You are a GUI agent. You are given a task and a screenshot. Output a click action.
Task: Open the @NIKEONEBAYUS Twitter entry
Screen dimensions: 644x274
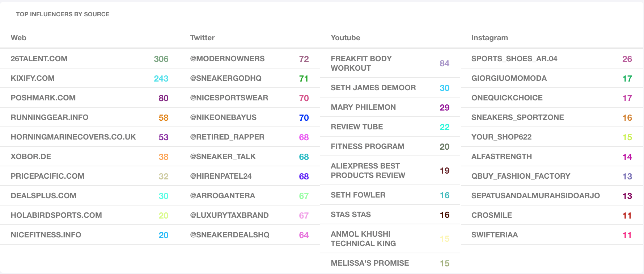223,117
